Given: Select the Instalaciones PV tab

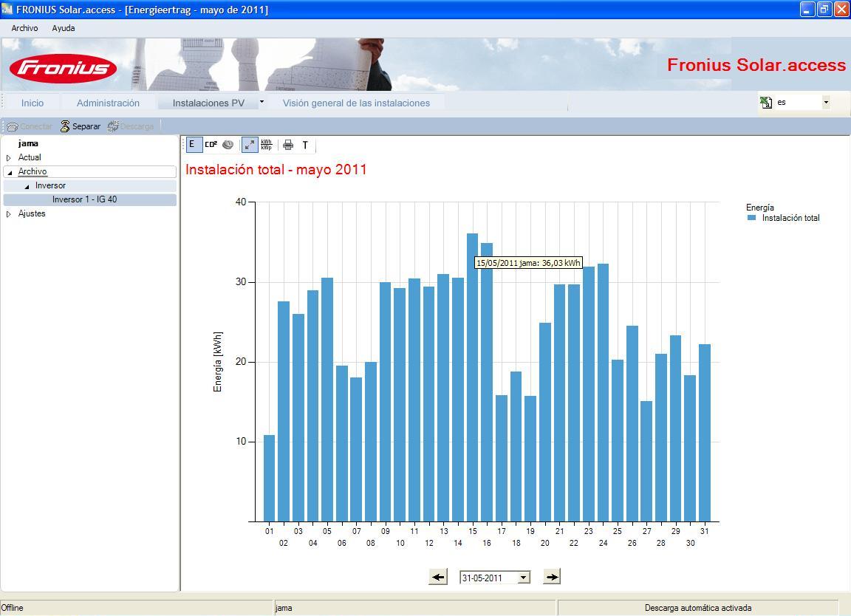Looking at the screenshot, I should [208, 103].
